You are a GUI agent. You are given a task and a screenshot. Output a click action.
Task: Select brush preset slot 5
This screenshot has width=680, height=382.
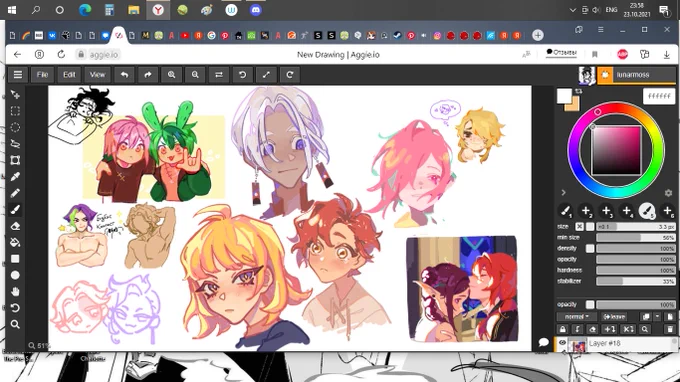pyautogui.click(x=647, y=211)
